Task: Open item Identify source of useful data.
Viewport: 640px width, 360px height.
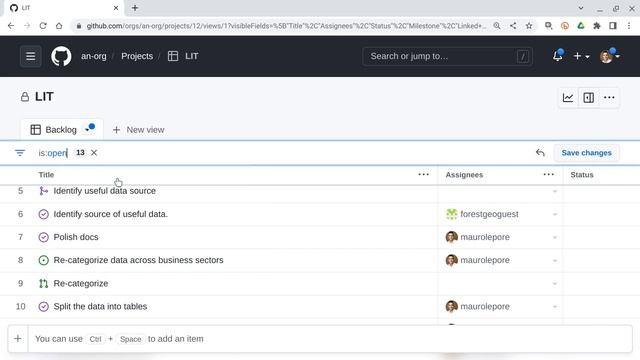Action: click(x=111, y=214)
